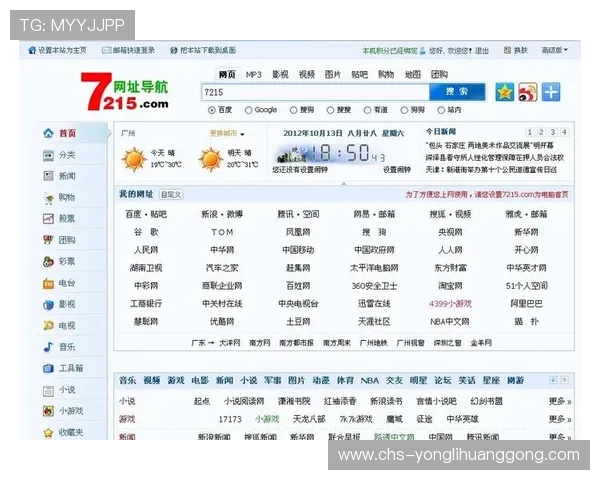Image resolution: width=600 pixels, height=480 pixels.
Task: Open 收藏夹 star sidebar icon
Action: click(x=48, y=433)
